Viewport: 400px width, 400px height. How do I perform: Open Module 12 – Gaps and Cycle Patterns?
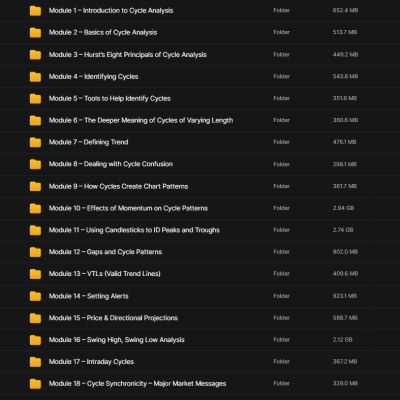click(105, 252)
